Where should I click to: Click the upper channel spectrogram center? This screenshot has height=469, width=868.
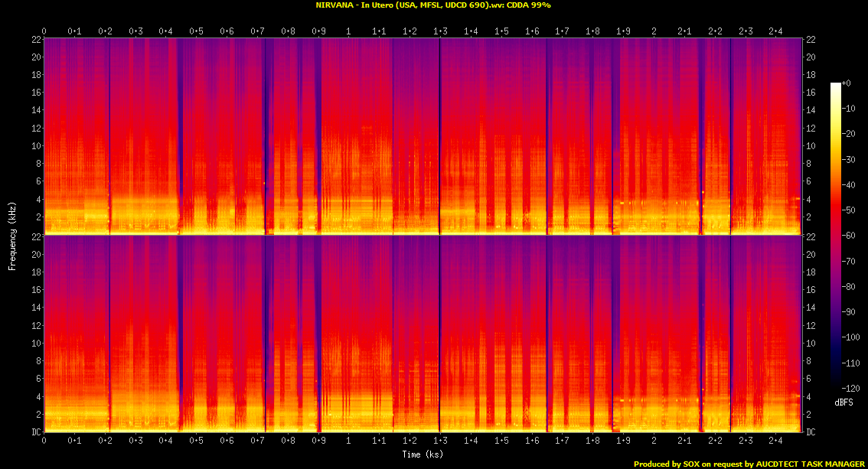tap(423, 136)
